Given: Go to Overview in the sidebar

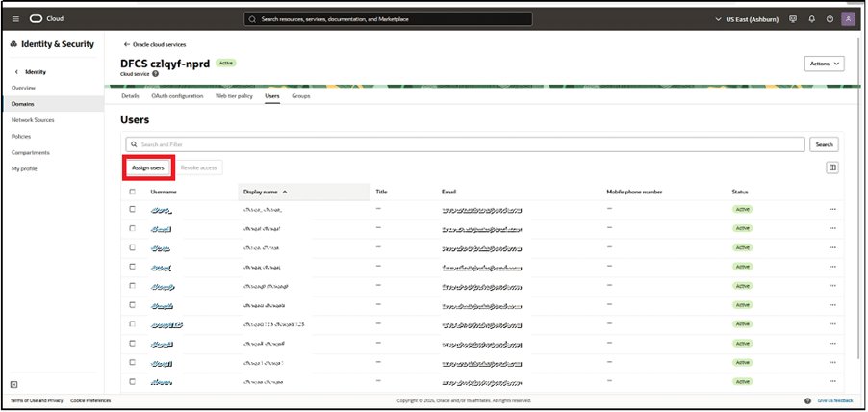Looking at the screenshot, I should 23,88.
